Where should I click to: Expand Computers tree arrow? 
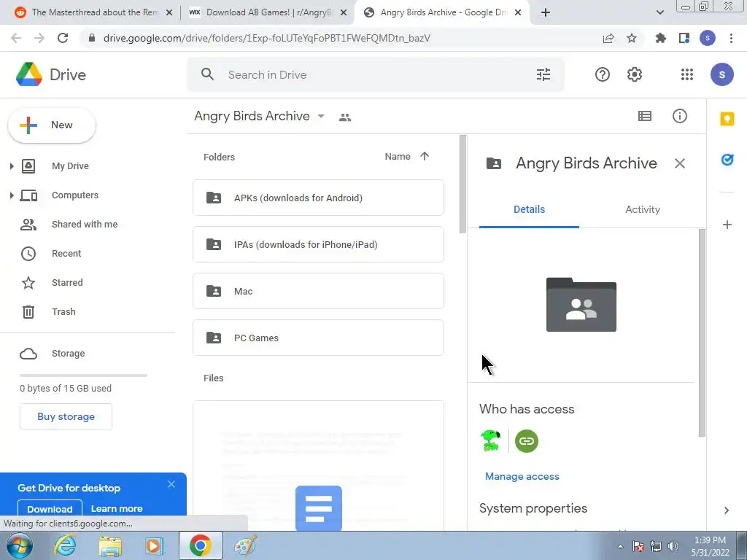click(x=12, y=195)
